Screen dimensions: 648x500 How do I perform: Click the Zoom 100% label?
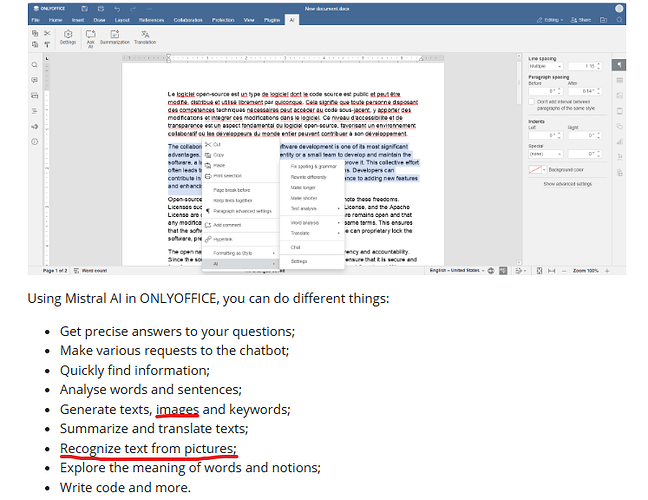click(586, 271)
